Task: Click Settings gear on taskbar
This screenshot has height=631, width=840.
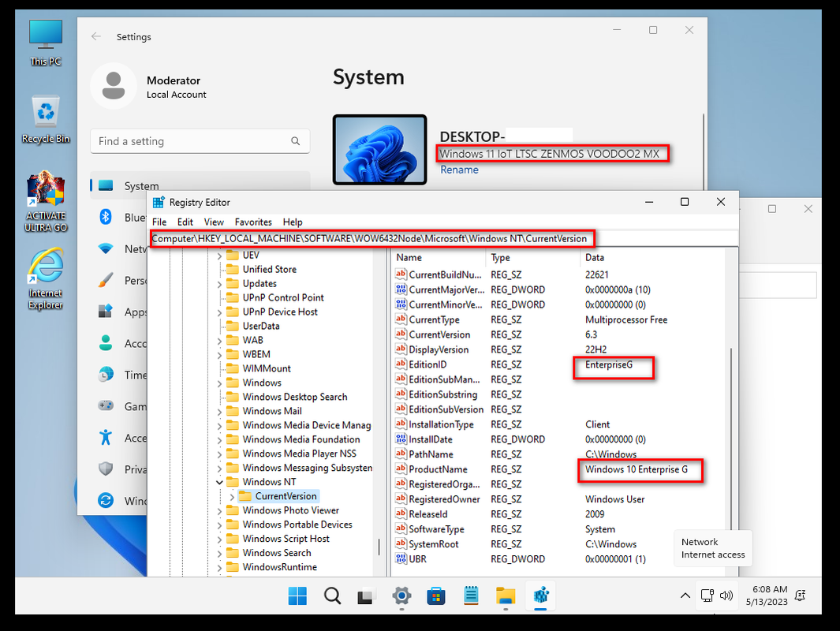Action: (401, 596)
